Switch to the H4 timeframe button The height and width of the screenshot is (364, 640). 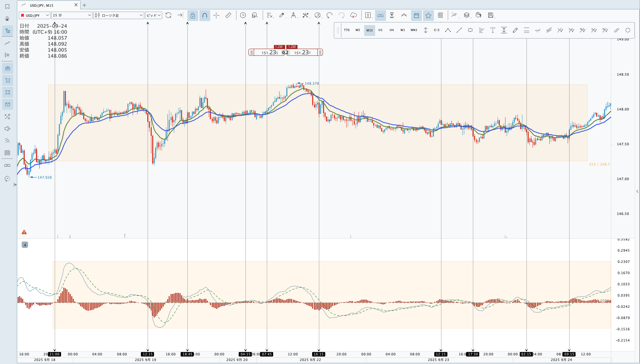click(392, 30)
